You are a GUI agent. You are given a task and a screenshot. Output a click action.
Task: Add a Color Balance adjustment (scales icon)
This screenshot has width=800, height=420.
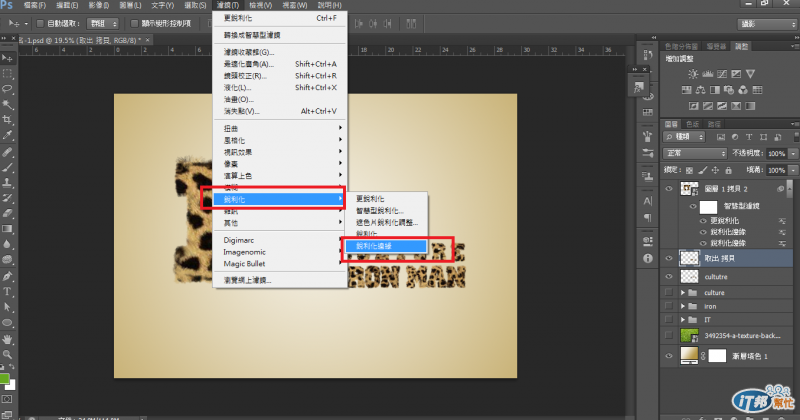(701, 90)
